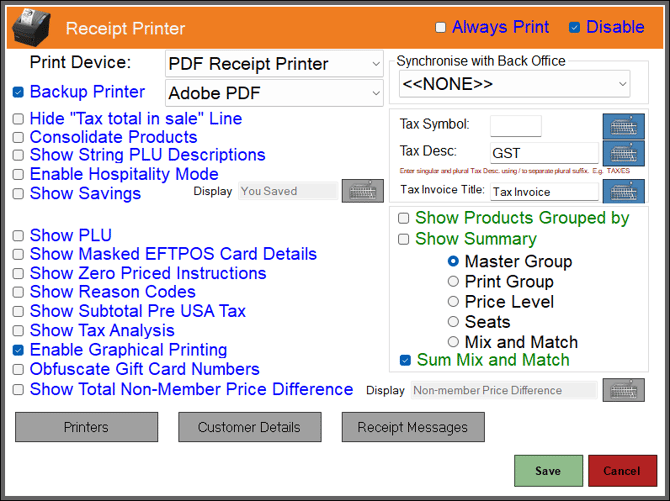Enable Show Tax Analysis
The width and height of the screenshot is (670, 501).
click(18, 330)
